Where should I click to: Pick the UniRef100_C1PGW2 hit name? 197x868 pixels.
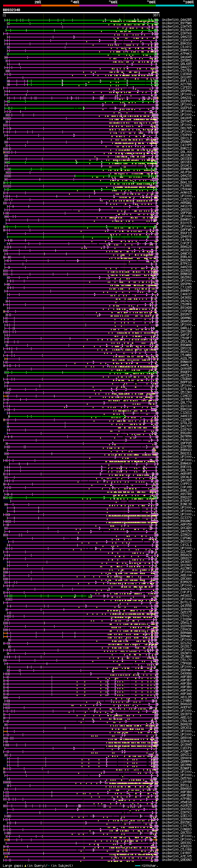tap(177, 538)
